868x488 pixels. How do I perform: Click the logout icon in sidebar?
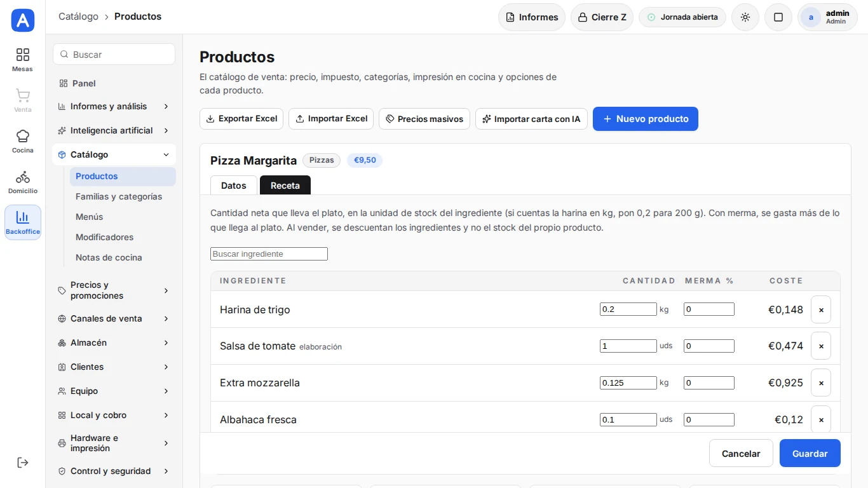(23, 463)
